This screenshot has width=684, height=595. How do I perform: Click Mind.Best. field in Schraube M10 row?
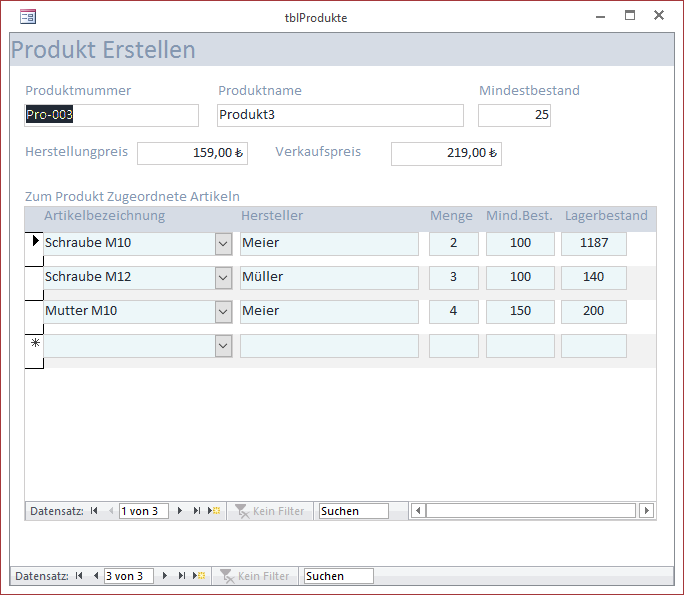(520, 244)
